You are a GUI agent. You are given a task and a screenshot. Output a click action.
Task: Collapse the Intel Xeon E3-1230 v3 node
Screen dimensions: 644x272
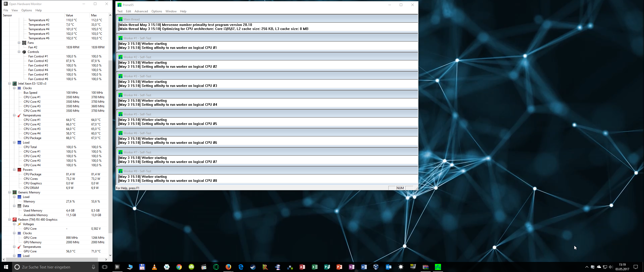pyautogui.click(x=10, y=84)
